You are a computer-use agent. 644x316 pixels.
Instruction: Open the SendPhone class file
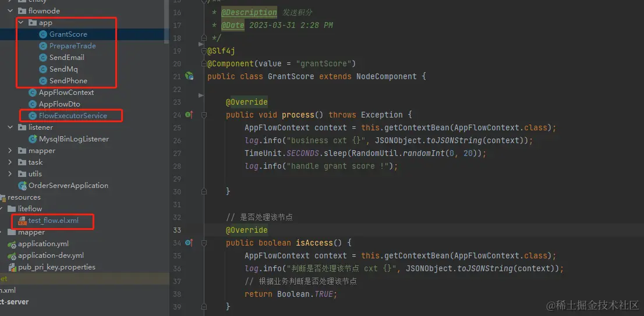[x=68, y=81]
